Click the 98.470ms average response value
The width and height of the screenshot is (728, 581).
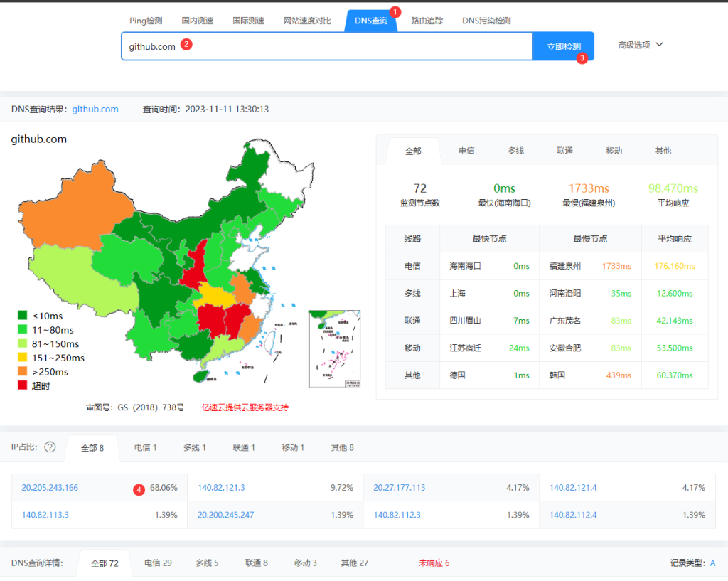[x=673, y=188]
